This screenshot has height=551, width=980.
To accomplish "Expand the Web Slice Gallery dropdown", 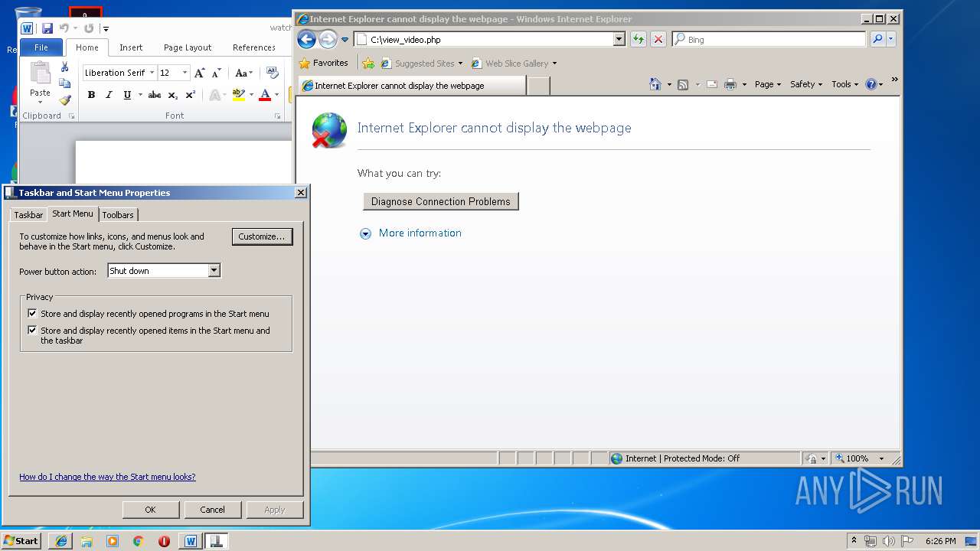I will [x=554, y=64].
